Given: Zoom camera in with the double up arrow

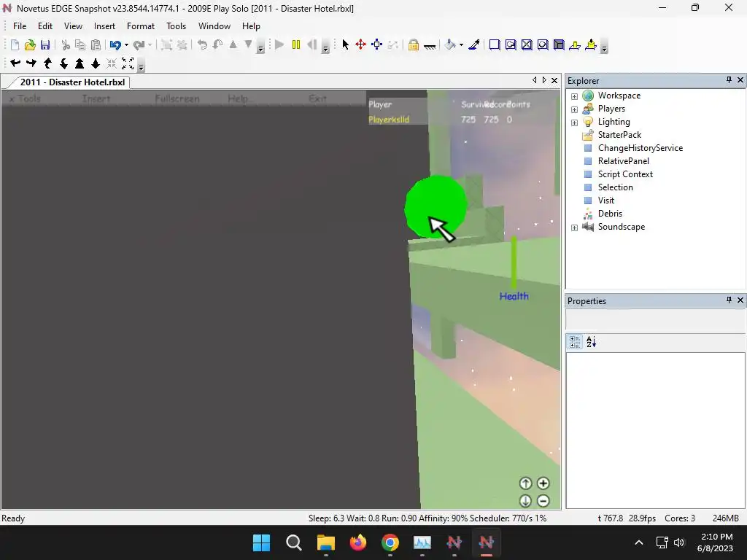Looking at the screenshot, I should click(x=80, y=63).
